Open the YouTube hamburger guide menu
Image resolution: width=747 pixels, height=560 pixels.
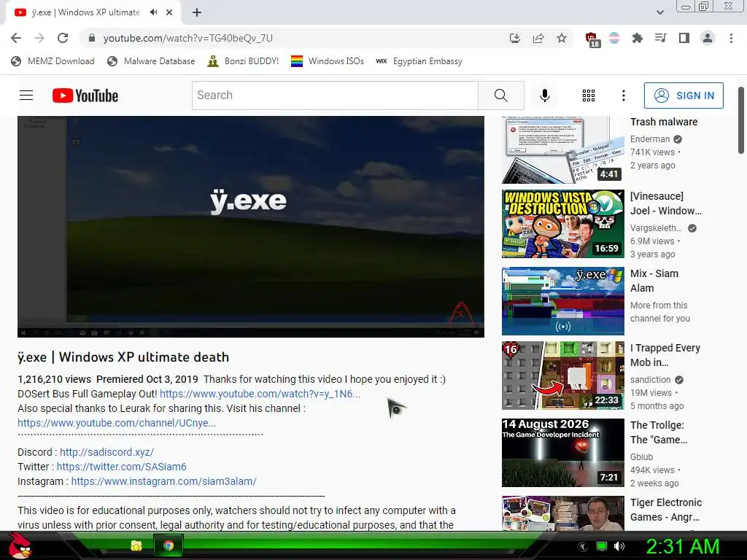26,96
